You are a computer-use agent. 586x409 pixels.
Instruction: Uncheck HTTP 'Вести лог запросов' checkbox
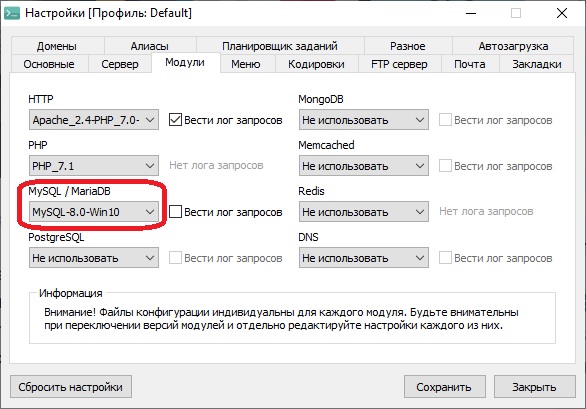pyautogui.click(x=175, y=120)
